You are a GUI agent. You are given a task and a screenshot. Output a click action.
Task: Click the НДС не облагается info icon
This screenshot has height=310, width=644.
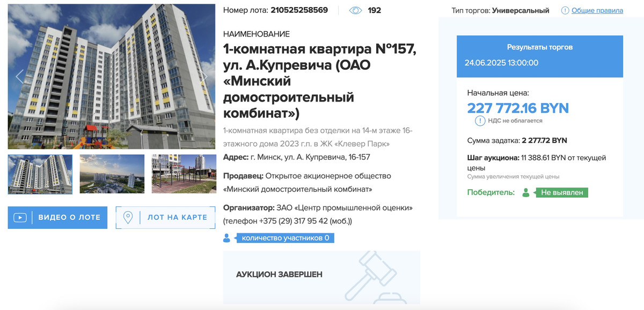click(x=480, y=121)
